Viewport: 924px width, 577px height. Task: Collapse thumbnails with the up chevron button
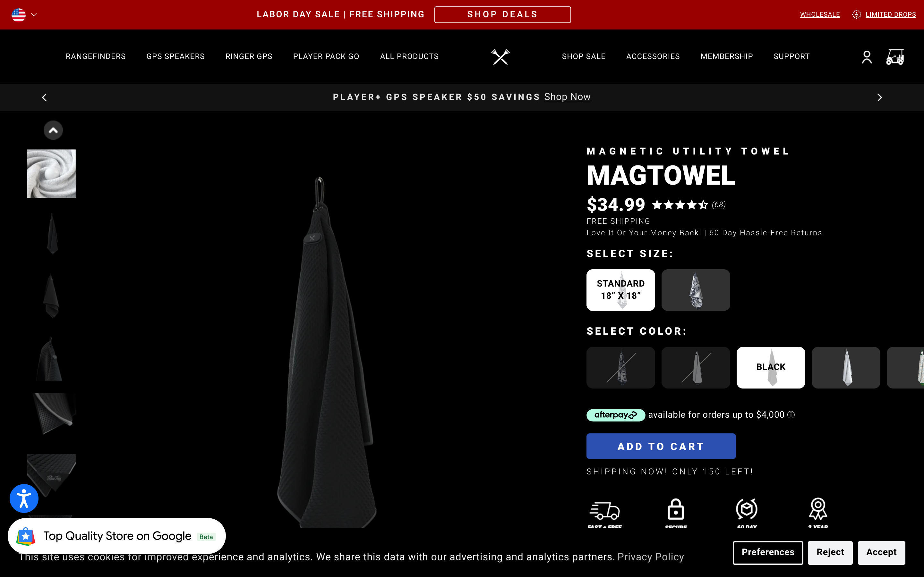point(53,130)
